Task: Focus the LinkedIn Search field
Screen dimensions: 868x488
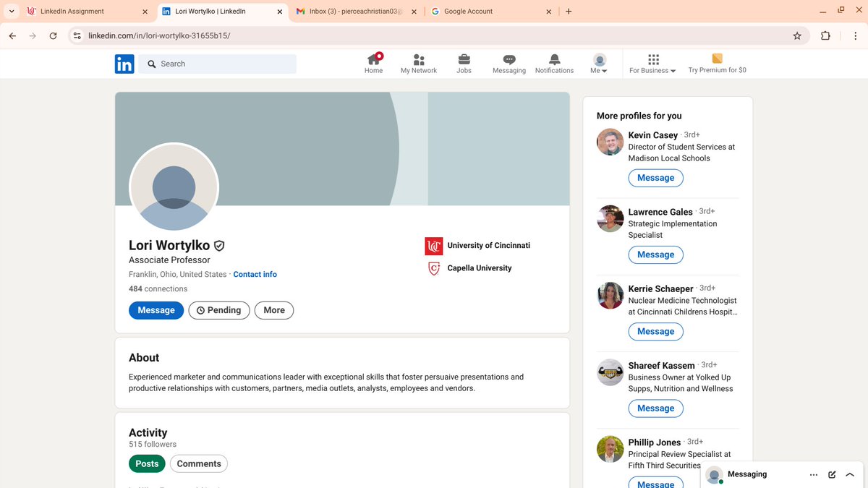Action: coord(218,64)
